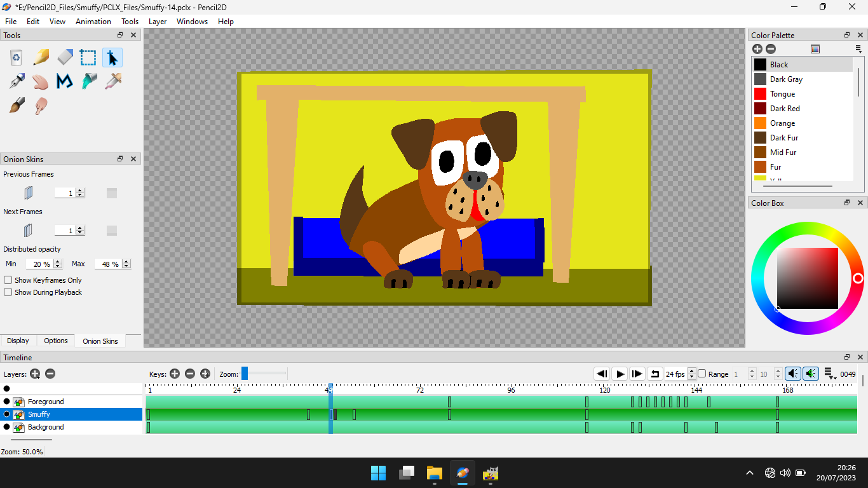The height and width of the screenshot is (488, 868).
Task: Select the Brush tool
Action: click(17, 105)
